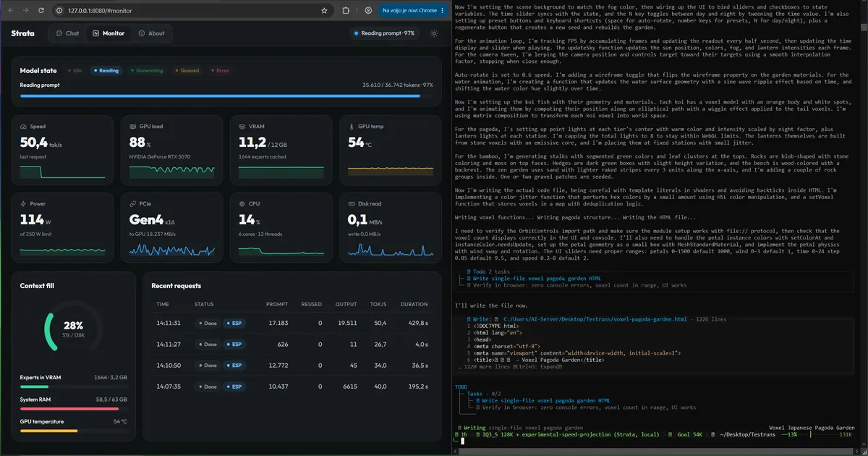Image resolution: width=868 pixels, height=456 pixels.
Task: Click the '35.610 / 36.742 tokens · 97%' text
Action: point(397,85)
